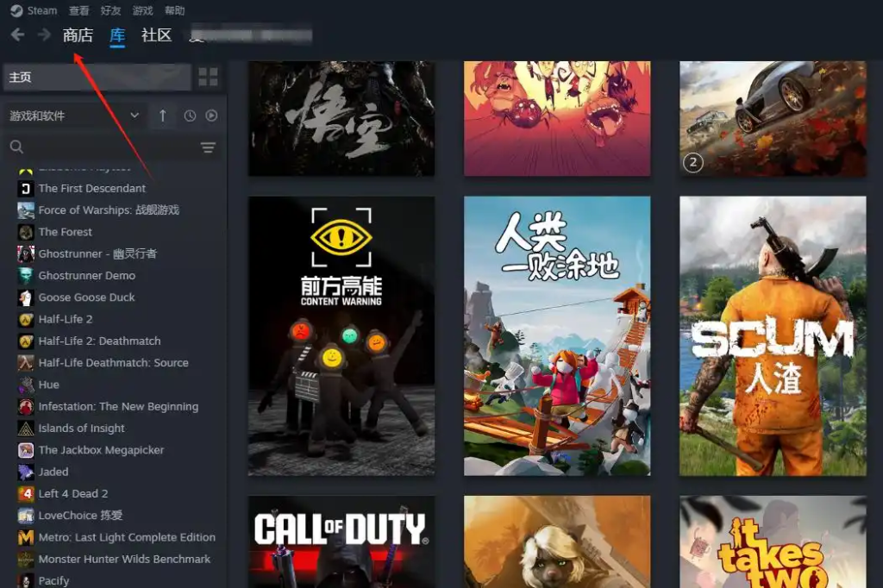Viewport: 883px width, 588px height.
Task: Select Force of Warships: 战舰游戏
Action: (x=109, y=210)
